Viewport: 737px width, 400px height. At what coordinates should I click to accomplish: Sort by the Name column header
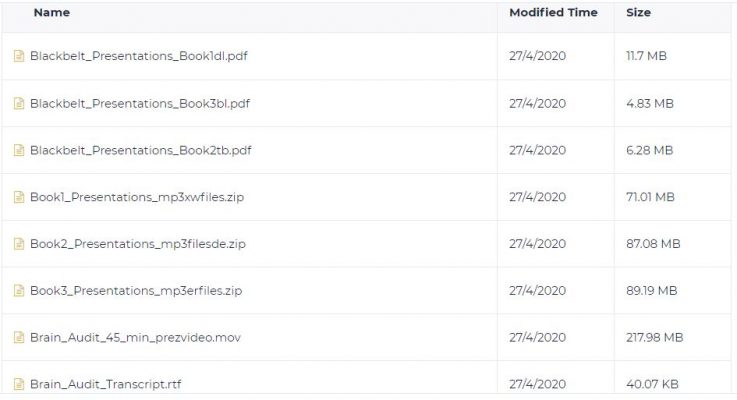(52, 13)
